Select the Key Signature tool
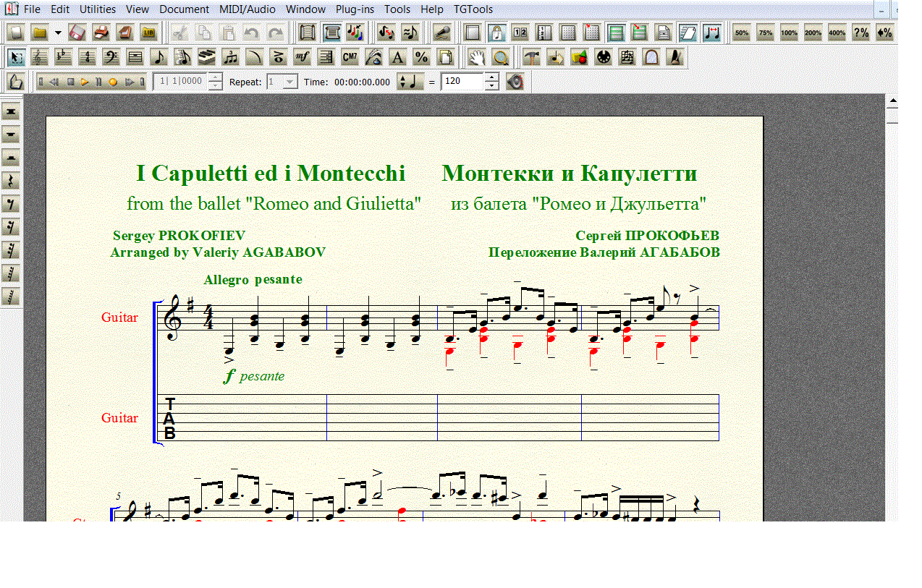Viewport: 922px width, 588px height. tap(64, 57)
